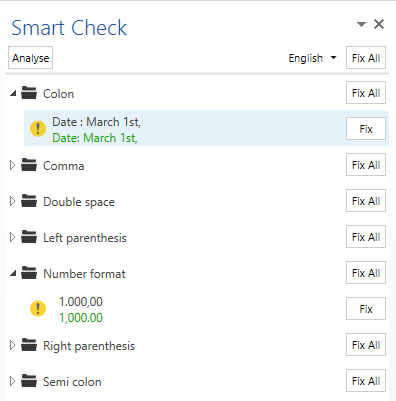Expand the Comma category
Screen dimensions: 396x401
pyautogui.click(x=12, y=165)
